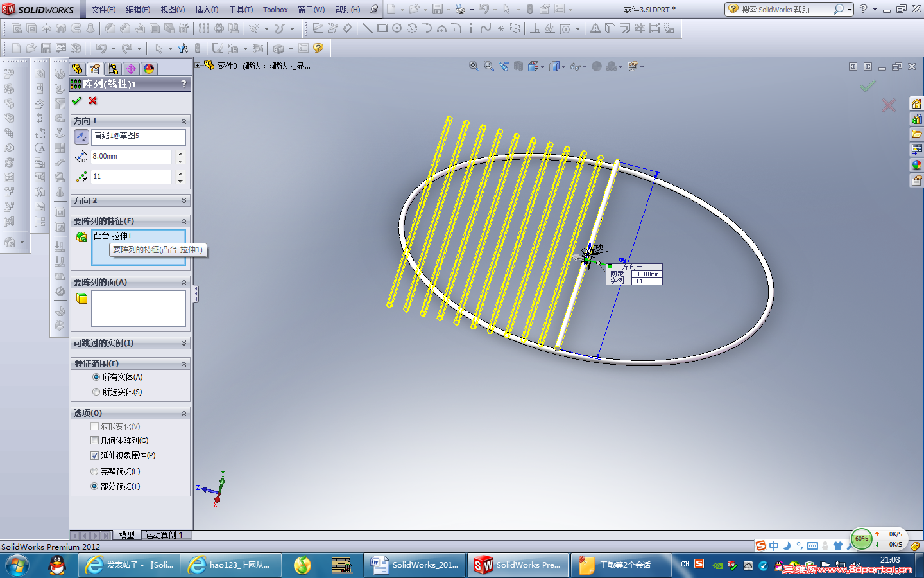The image size is (924, 578).
Task: Collapse the 要阵列的特征(F) section
Action: coord(184,221)
